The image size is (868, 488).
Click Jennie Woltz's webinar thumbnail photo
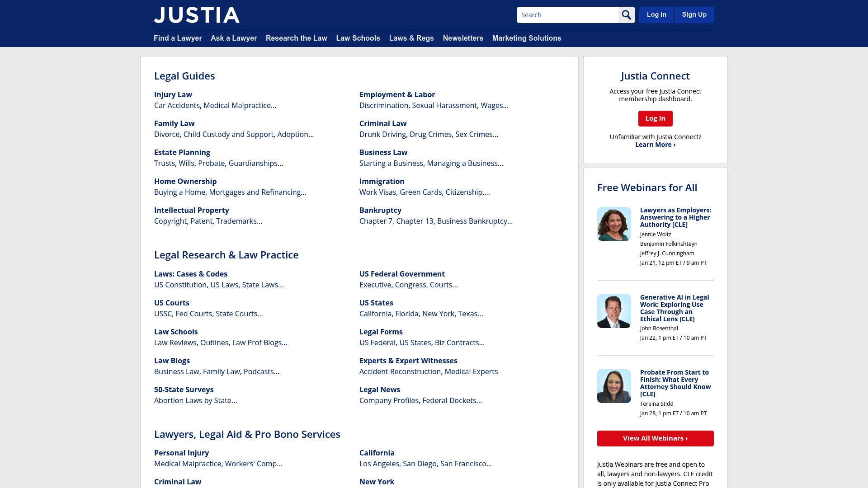(x=614, y=224)
